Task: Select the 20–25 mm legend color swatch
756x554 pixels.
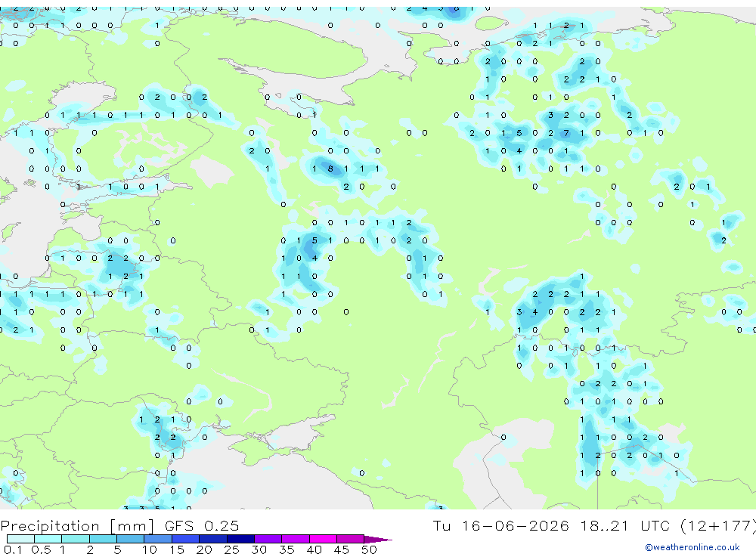Action: 213,539
